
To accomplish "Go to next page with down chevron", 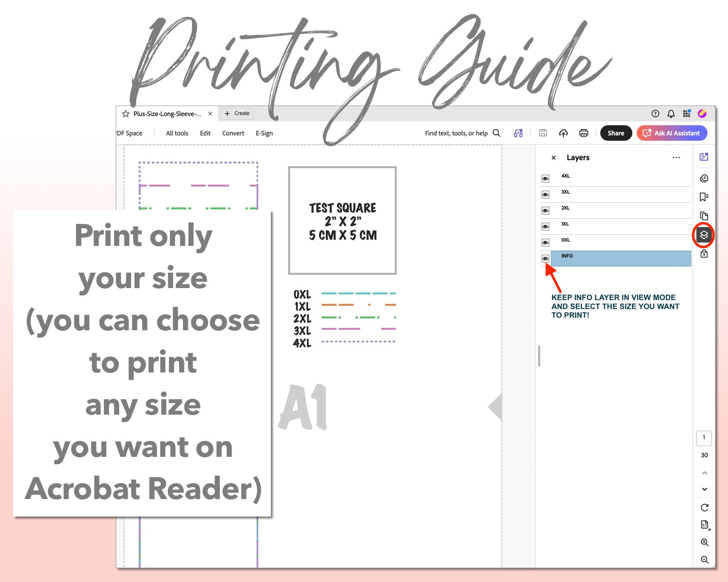I will click(x=705, y=489).
